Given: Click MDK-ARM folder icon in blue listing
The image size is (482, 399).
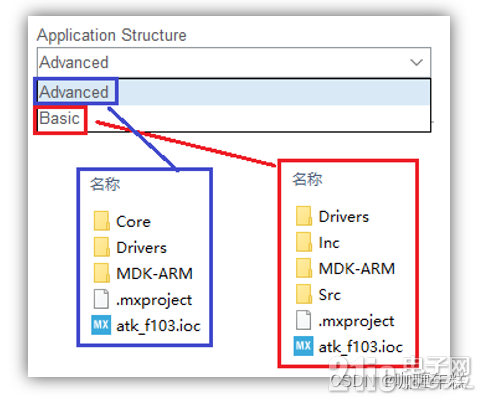Looking at the screenshot, I should [x=102, y=273].
